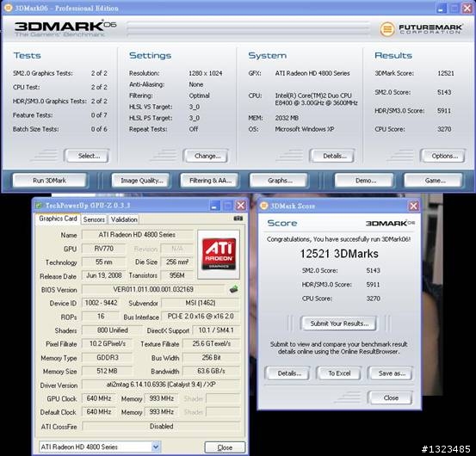
Task: Click the GPU-Z screenshot camera icon
Action: [238, 219]
